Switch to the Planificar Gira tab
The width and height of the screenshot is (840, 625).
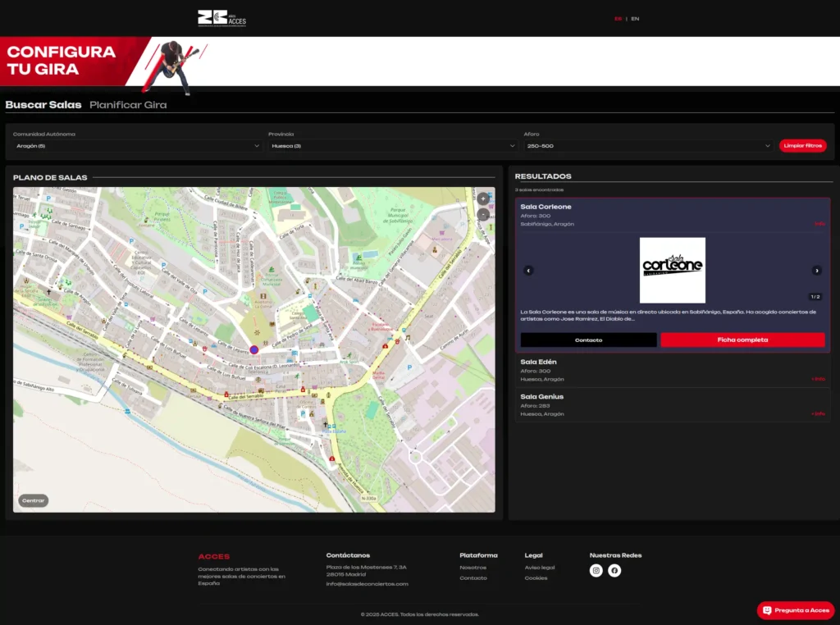point(128,105)
